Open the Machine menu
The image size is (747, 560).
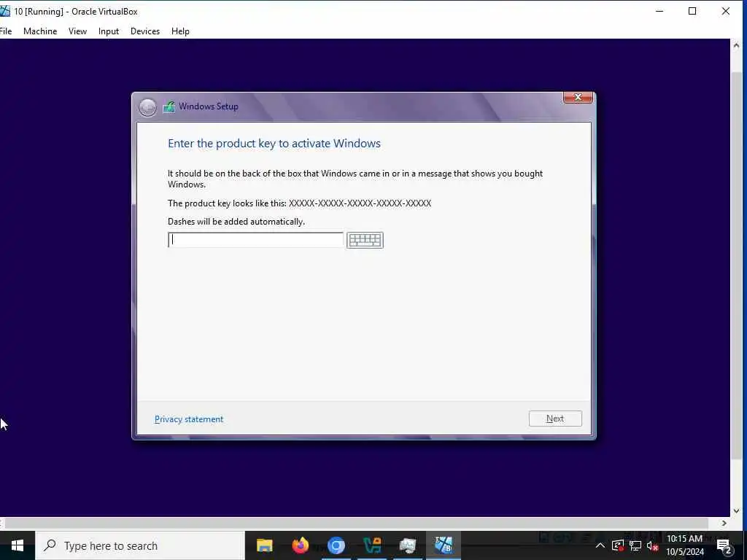point(40,31)
